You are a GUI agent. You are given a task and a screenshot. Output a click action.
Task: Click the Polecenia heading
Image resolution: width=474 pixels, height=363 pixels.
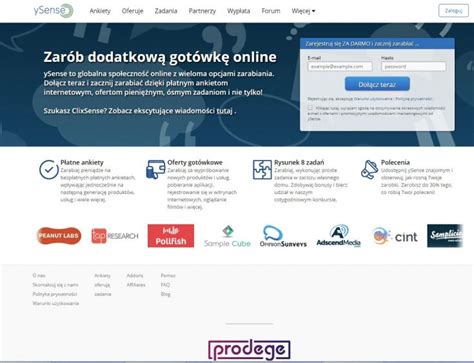click(x=395, y=162)
